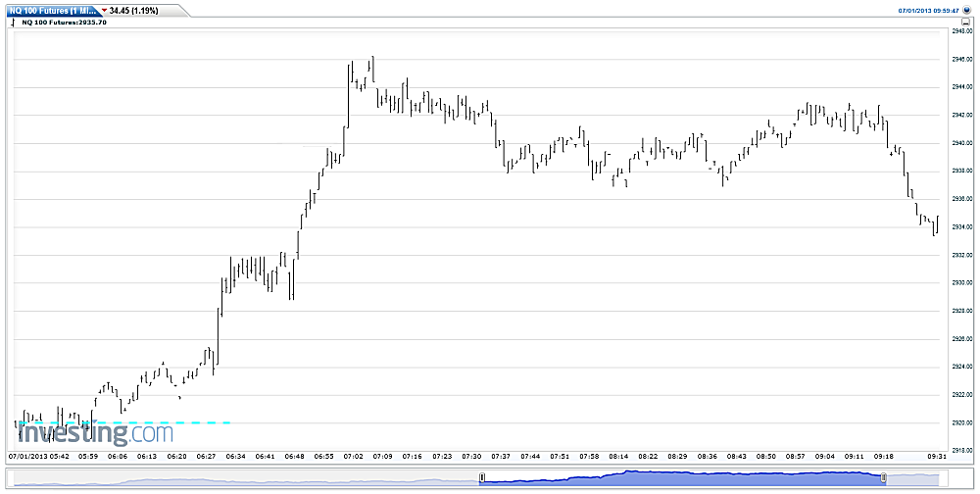The width and height of the screenshot is (980, 494).
Task: Click the 2934.00 price axis label
Action: click(x=960, y=227)
